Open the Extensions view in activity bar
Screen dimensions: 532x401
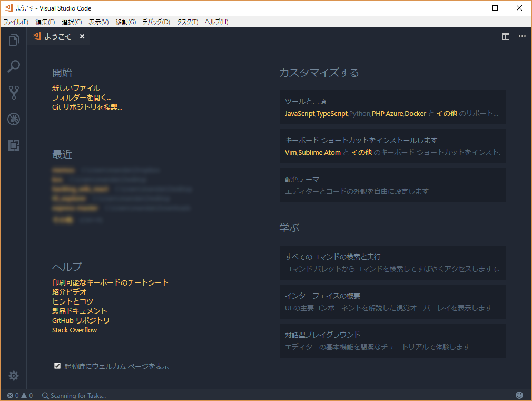(14, 145)
